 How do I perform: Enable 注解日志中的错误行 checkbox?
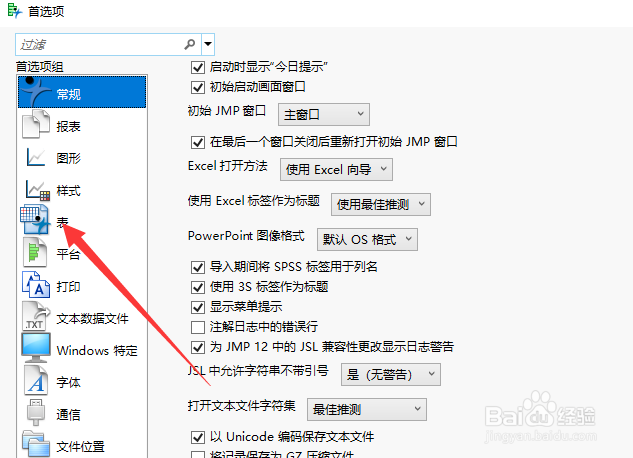tap(197, 327)
